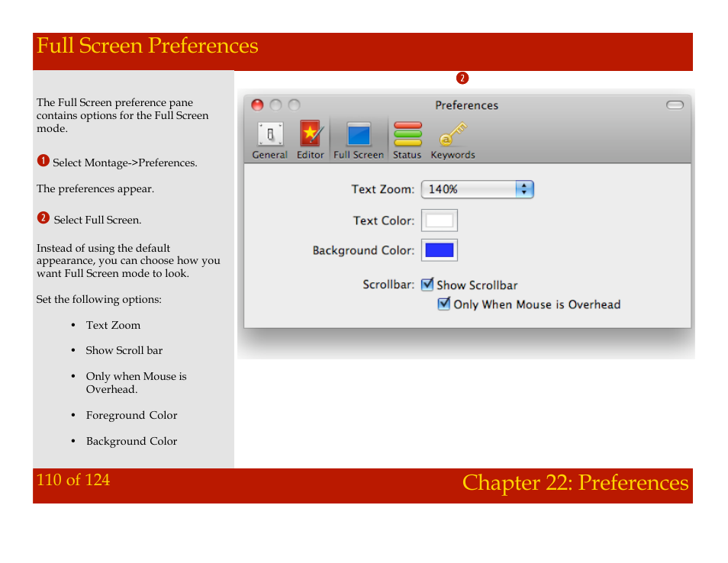Screen dimensions: 728x563
Task: Click the 'Text Color:' label
Action: tap(384, 220)
